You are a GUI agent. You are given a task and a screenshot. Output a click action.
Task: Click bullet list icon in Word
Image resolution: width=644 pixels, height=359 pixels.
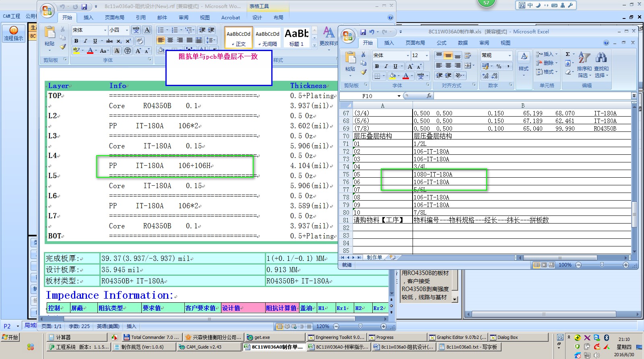pos(161,30)
